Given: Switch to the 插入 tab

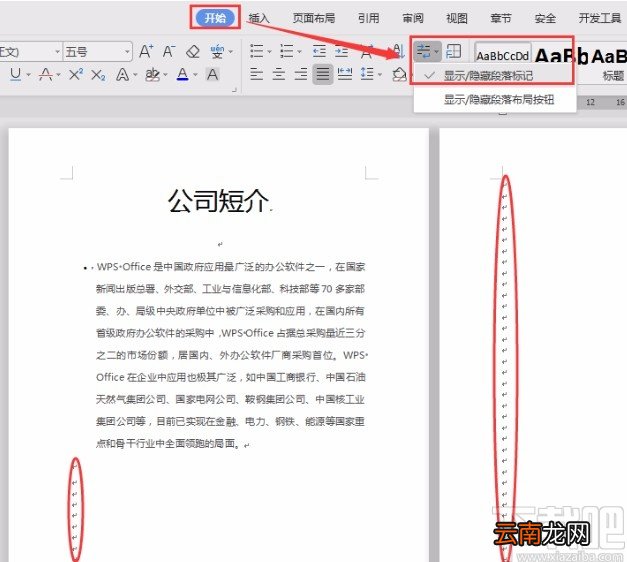Looking at the screenshot, I should 259,18.
